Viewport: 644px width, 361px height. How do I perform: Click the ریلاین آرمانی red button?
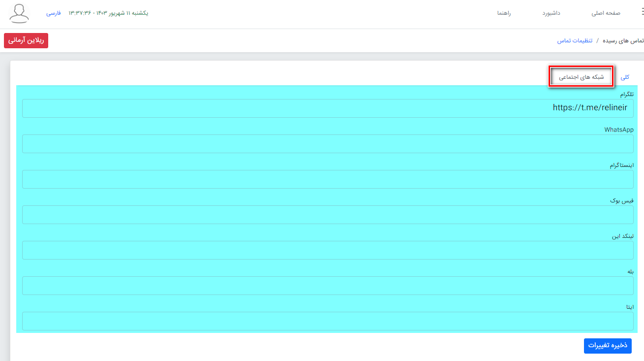[x=26, y=40]
